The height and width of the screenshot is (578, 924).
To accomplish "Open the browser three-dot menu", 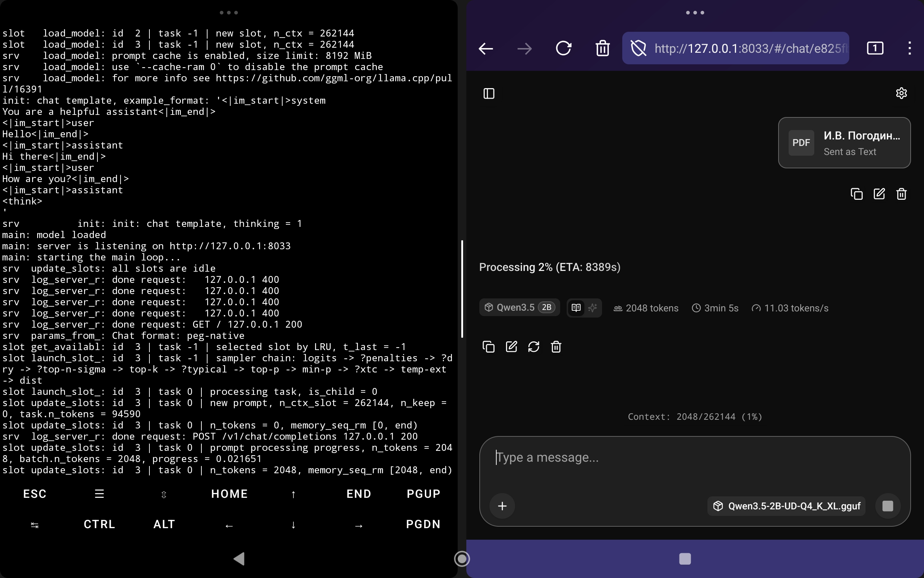I will point(910,48).
